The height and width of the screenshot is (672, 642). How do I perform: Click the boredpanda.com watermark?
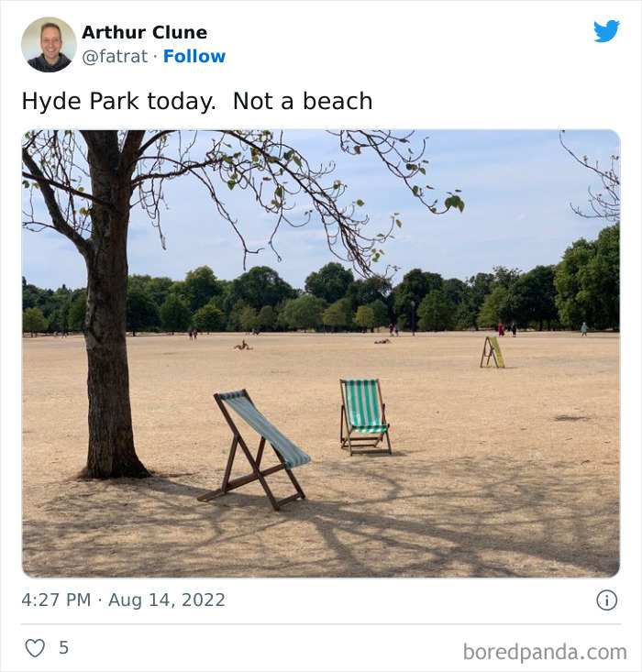pos(545,652)
